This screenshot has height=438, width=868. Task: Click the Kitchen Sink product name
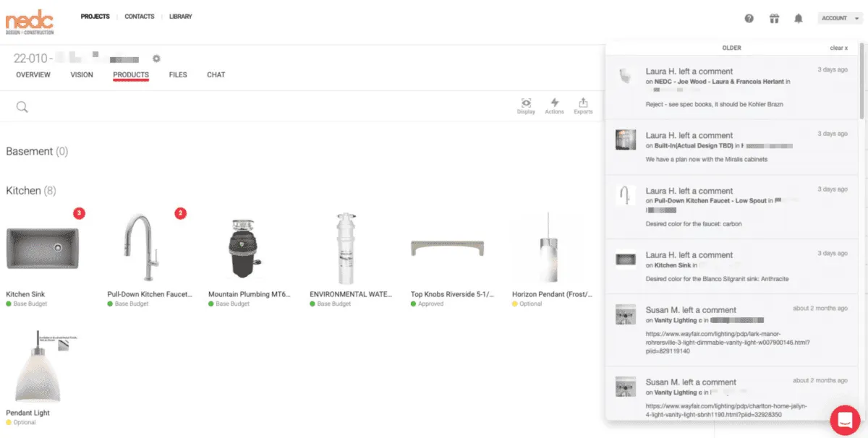point(25,294)
